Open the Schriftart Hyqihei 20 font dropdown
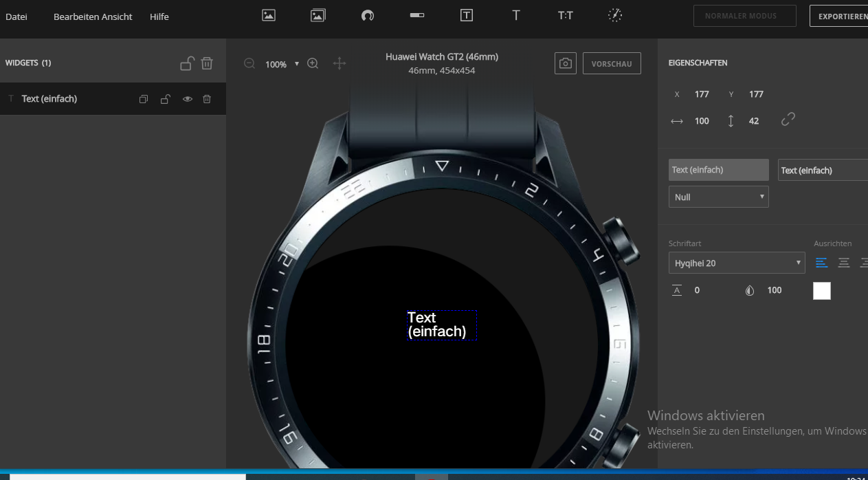The height and width of the screenshot is (480, 868). click(x=737, y=263)
